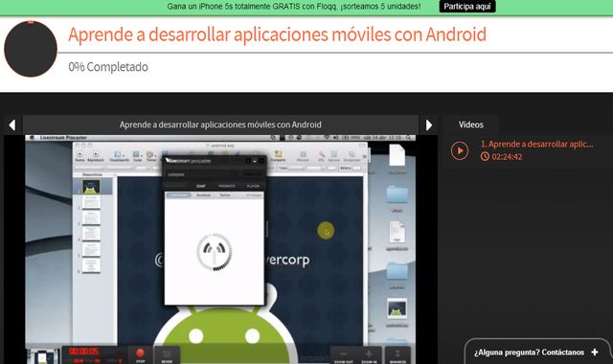Screen dimensions: 613x364
Task: Click the Alfa tool in Keynote toolbar
Action: click(x=321, y=156)
